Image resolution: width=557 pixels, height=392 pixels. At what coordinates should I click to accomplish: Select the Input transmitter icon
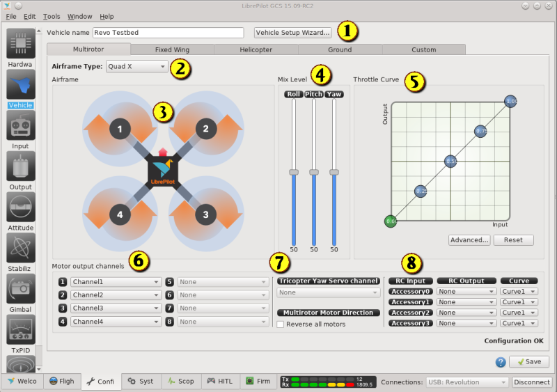21,125
